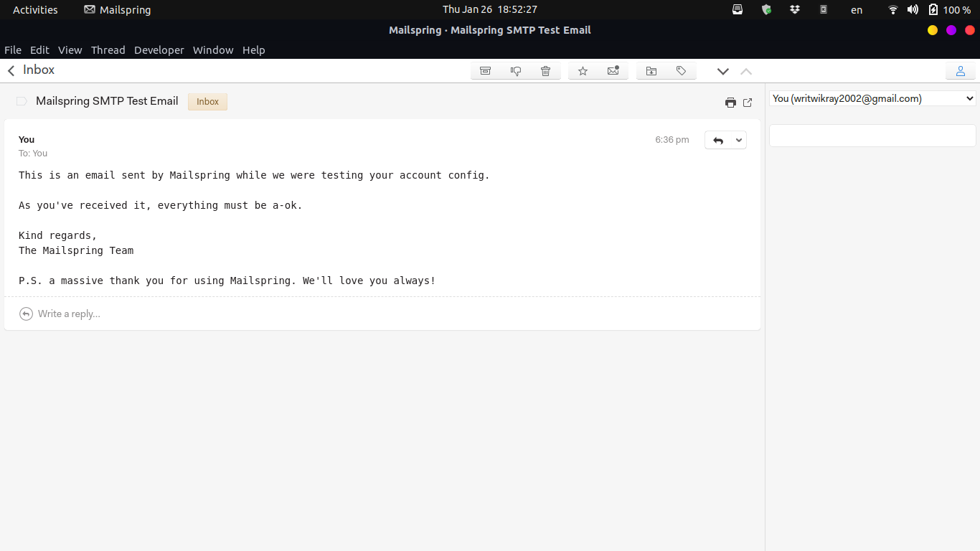Star the Mailspring SMTP Test Email
This screenshot has width=980, height=551.
click(583, 70)
